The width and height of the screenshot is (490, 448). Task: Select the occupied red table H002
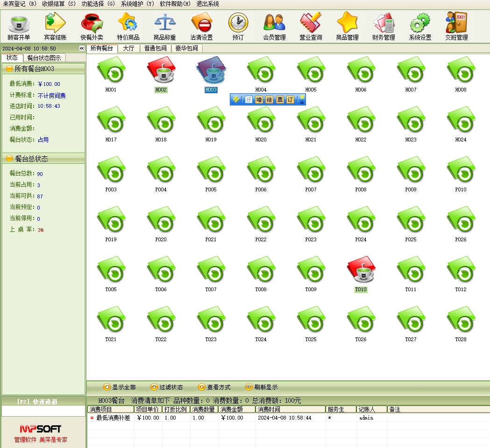(x=161, y=72)
